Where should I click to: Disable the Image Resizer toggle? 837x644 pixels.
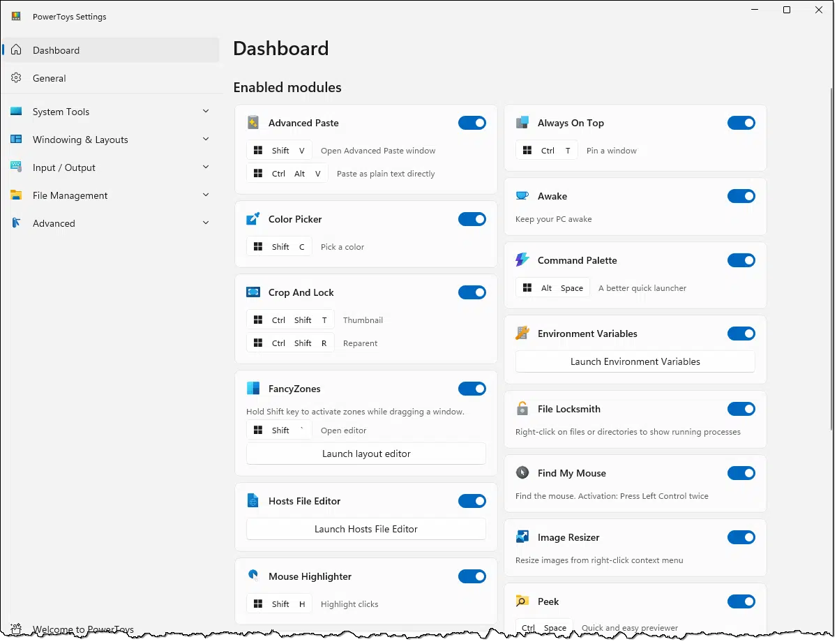click(x=741, y=537)
